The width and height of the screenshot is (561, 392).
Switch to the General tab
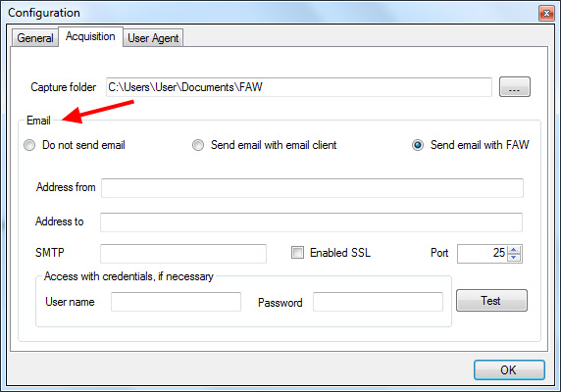[x=35, y=38]
